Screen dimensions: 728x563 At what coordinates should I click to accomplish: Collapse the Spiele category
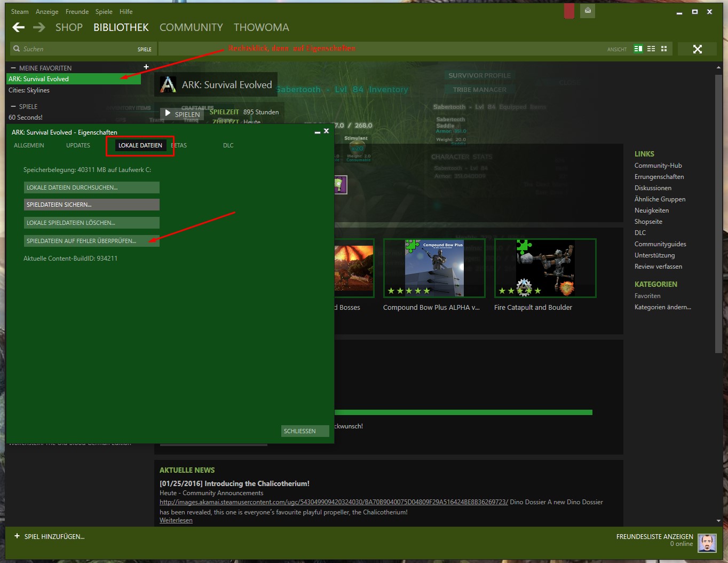[13, 106]
